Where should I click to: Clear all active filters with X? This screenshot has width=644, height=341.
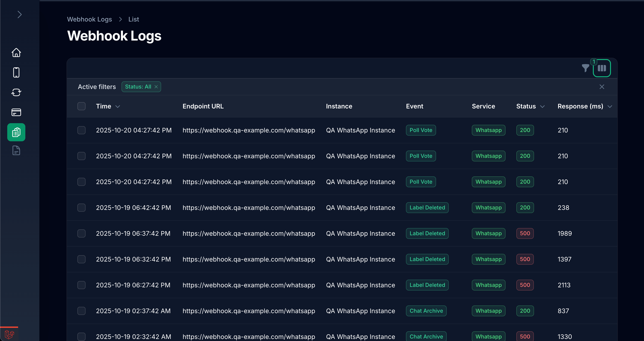tap(602, 87)
